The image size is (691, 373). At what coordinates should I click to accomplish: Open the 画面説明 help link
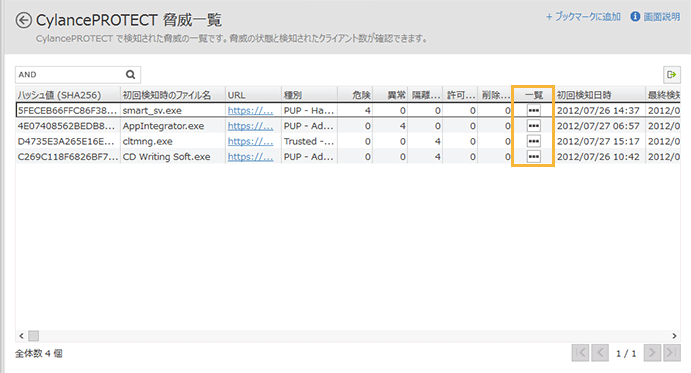pos(662,17)
